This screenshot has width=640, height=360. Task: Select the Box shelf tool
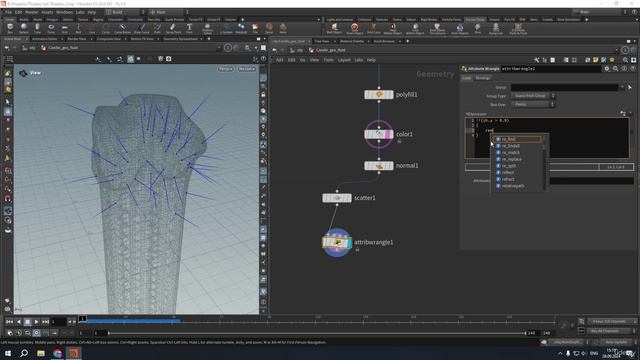(x=10, y=28)
